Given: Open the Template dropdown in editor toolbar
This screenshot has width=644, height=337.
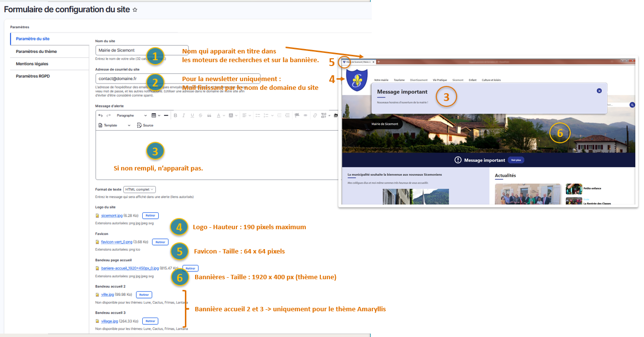Looking at the screenshot, I should click(115, 125).
